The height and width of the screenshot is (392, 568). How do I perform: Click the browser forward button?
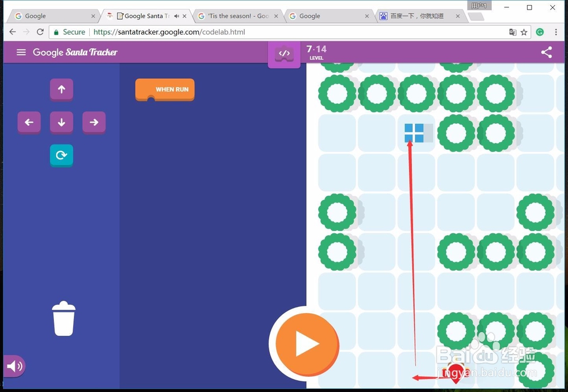click(26, 32)
